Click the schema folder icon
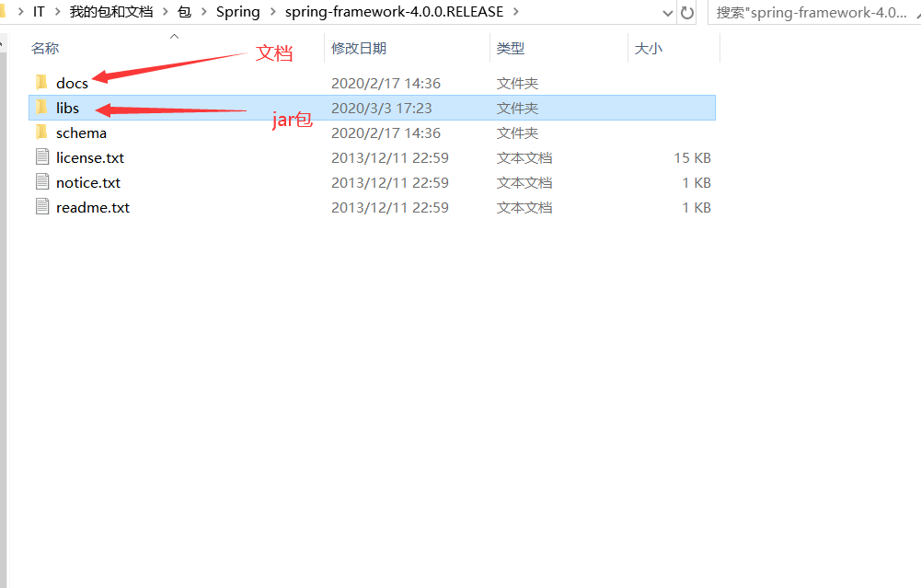The width and height of the screenshot is (921, 588). tap(41, 133)
